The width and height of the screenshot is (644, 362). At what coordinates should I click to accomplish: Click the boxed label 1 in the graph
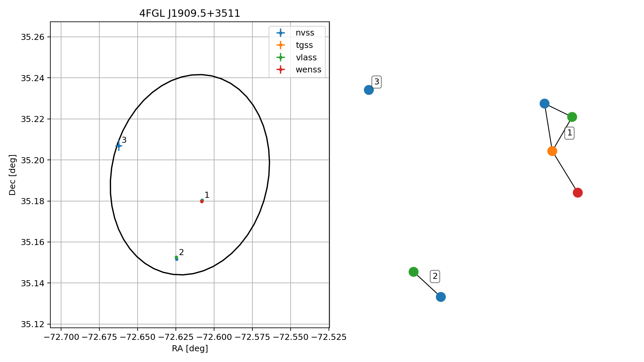click(569, 133)
